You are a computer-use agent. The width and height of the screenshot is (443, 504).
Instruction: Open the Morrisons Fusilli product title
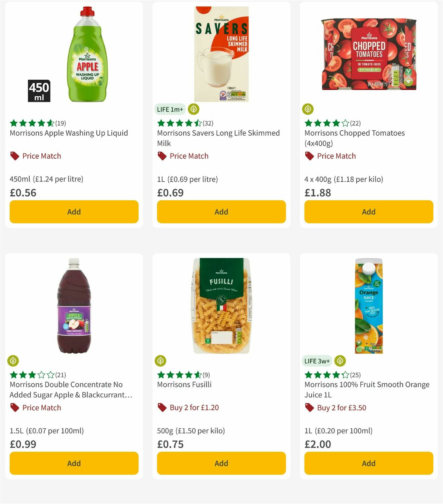(184, 384)
